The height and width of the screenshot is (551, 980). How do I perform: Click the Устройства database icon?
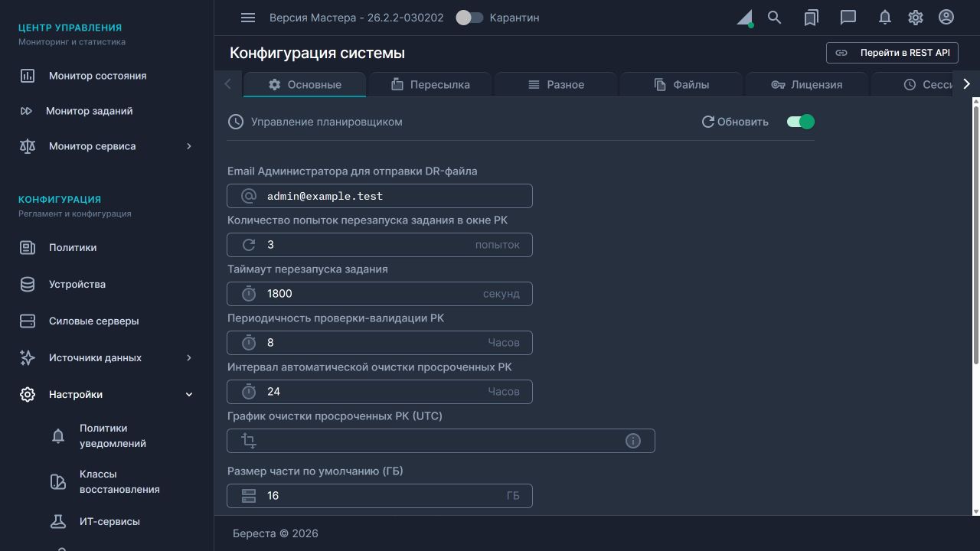pos(28,284)
